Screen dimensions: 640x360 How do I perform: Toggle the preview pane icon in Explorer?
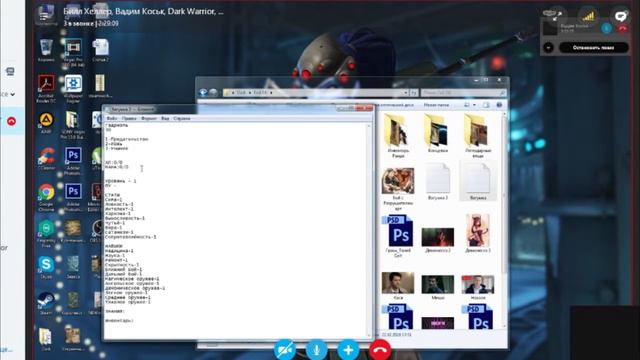click(x=486, y=105)
